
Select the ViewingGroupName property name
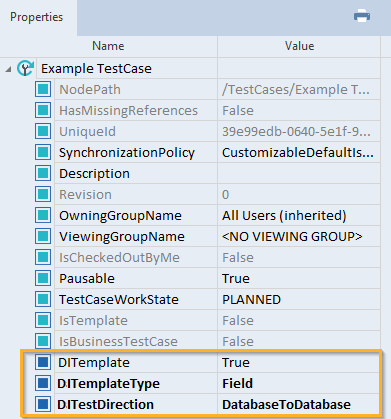(x=122, y=236)
